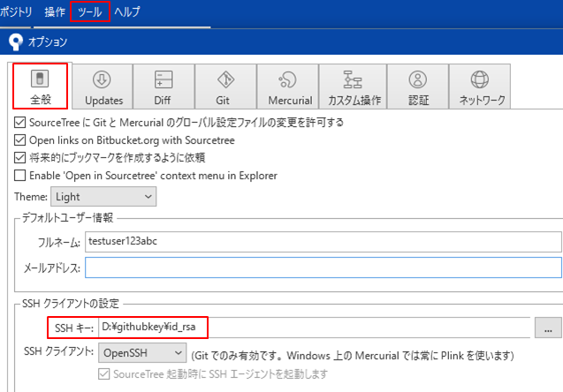Screen dimensions: 563x392
Task: Toggle 将来的にブックマークを作成 checkbox
Action: tap(19, 157)
